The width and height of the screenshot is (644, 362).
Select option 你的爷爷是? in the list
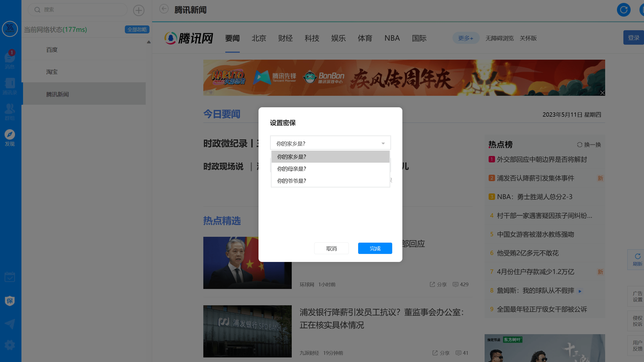click(x=330, y=181)
